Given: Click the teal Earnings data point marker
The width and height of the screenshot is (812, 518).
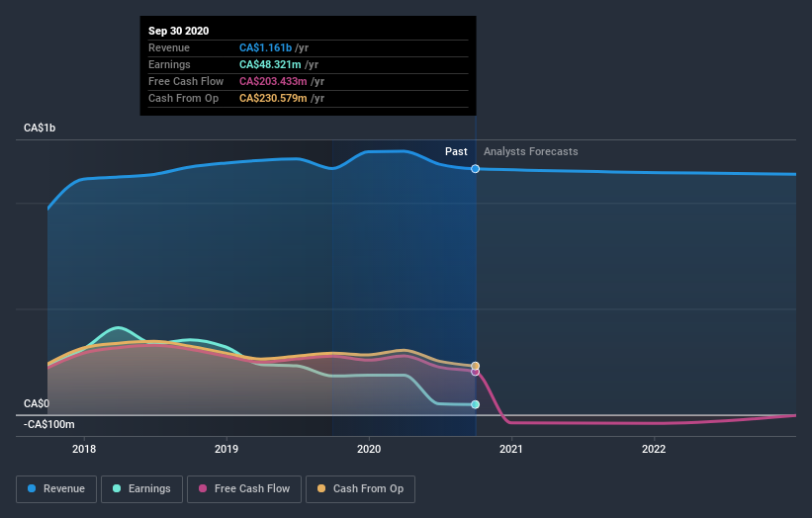Looking at the screenshot, I should point(475,404).
